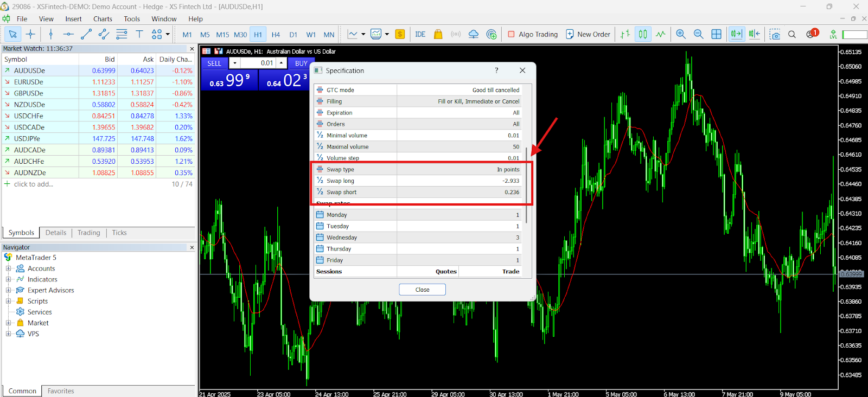Switch to Ticks tab in Market Watch
The width and height of the screenshot is (868, 397).
tap(119, 233)
